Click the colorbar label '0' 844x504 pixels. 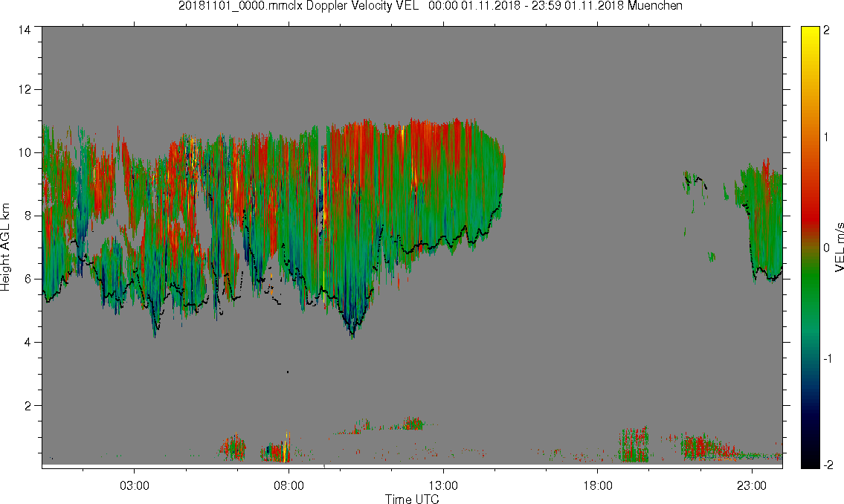(826, 248)
